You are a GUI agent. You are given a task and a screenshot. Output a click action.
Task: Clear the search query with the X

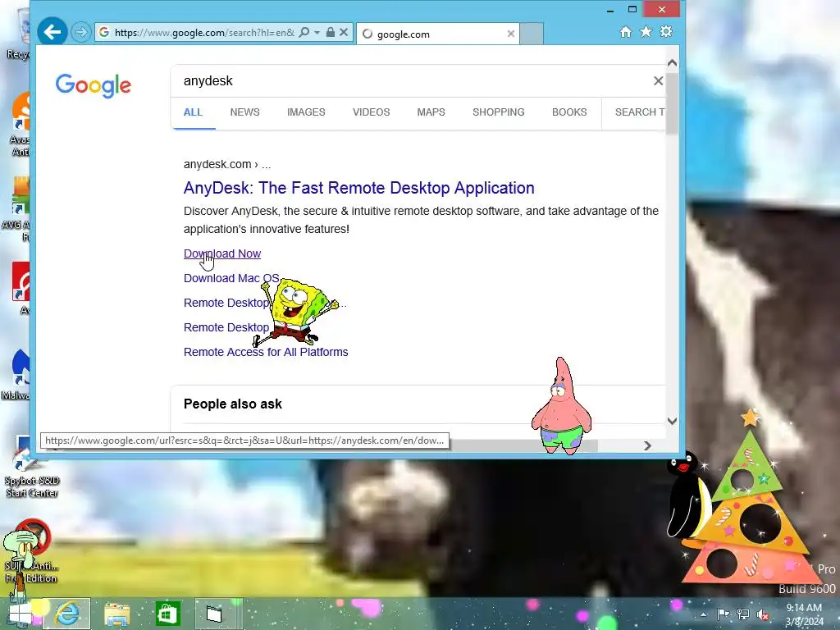pyautogui.click(x=658, y=81)
